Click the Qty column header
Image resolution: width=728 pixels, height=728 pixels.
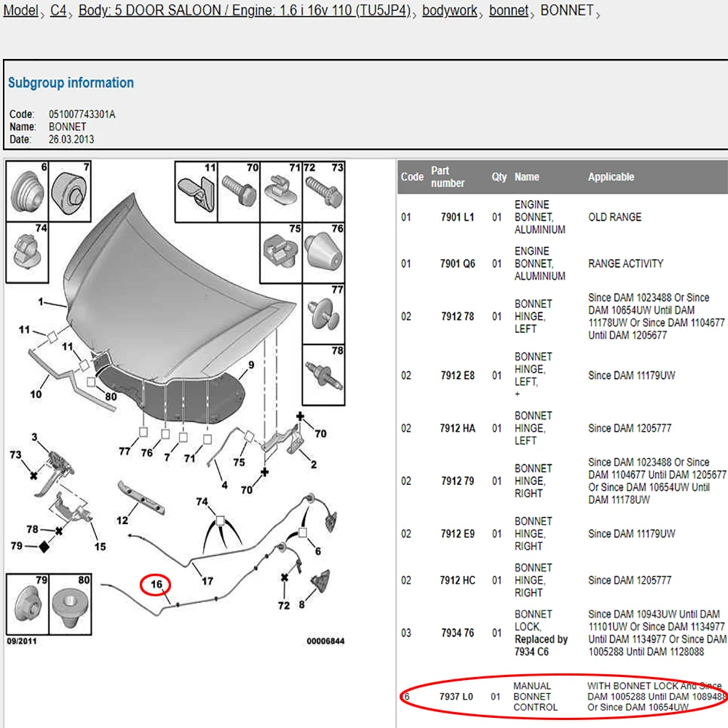499,177
